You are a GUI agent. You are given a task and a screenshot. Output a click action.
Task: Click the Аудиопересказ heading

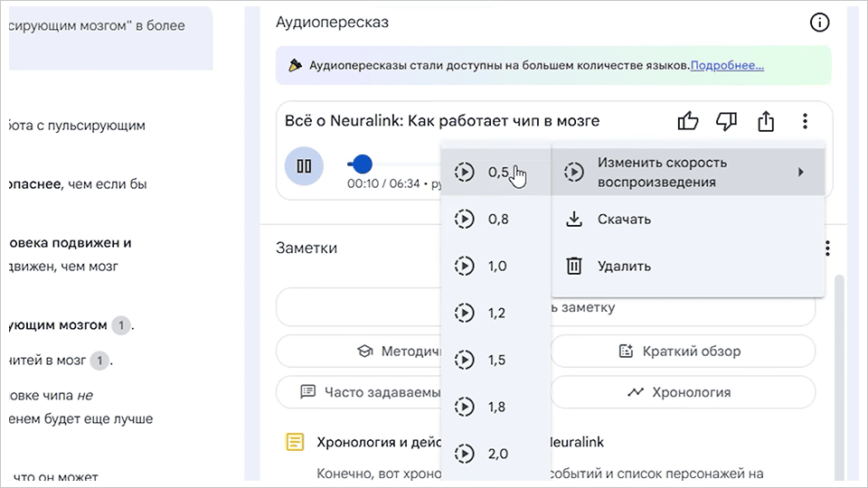[x=332, y=22]
